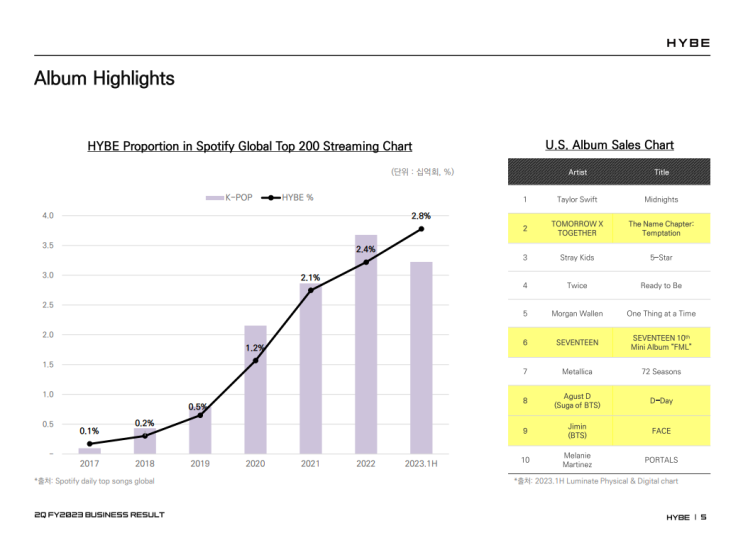
Task: Click the Title column header
Action: (661, 173)
